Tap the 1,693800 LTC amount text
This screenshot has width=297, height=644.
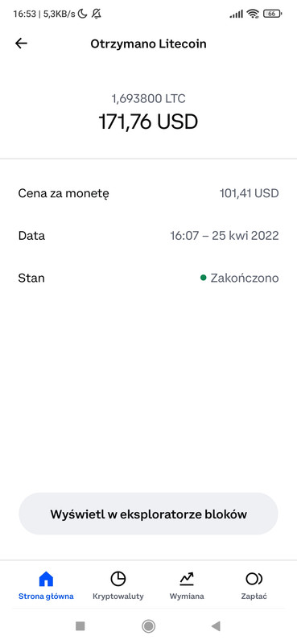[x=148, y=98]
